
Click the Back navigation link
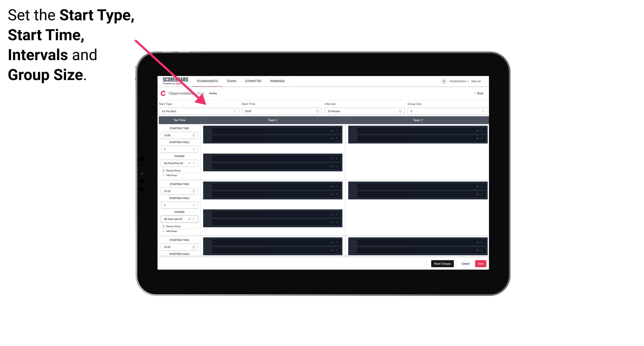point(479,94)
